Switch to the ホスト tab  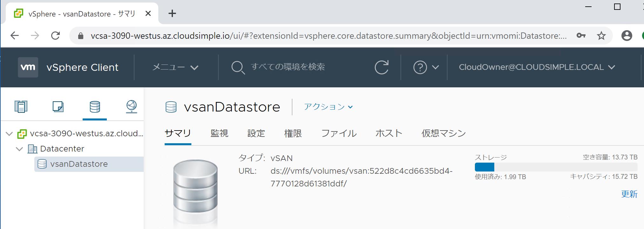(389, 133)
